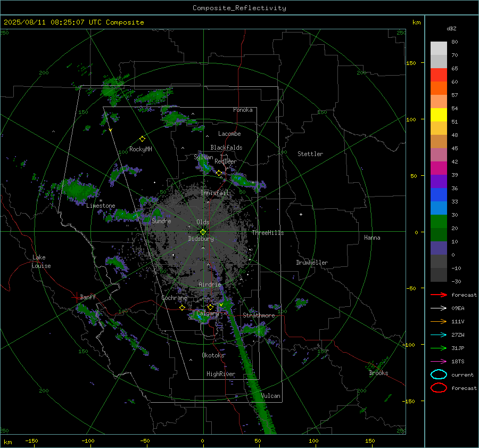479x448 pixels.
Task: Click the Innisfail city label
Action: click(x=214, y=193)
